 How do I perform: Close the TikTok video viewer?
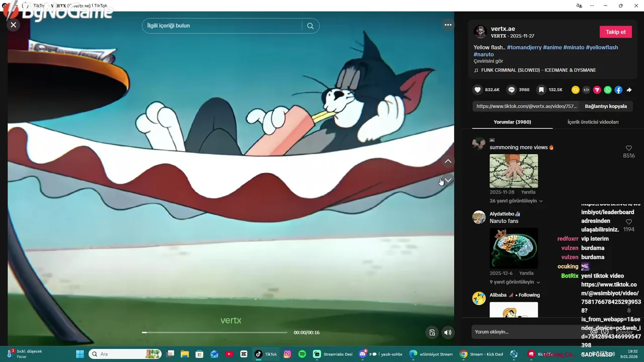(x=14, y=25)
